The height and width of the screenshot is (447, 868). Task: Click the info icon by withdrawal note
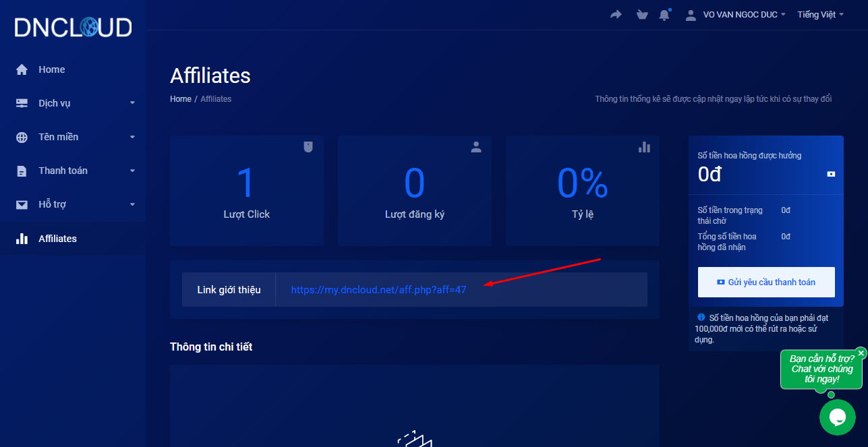tap(701, 317)
